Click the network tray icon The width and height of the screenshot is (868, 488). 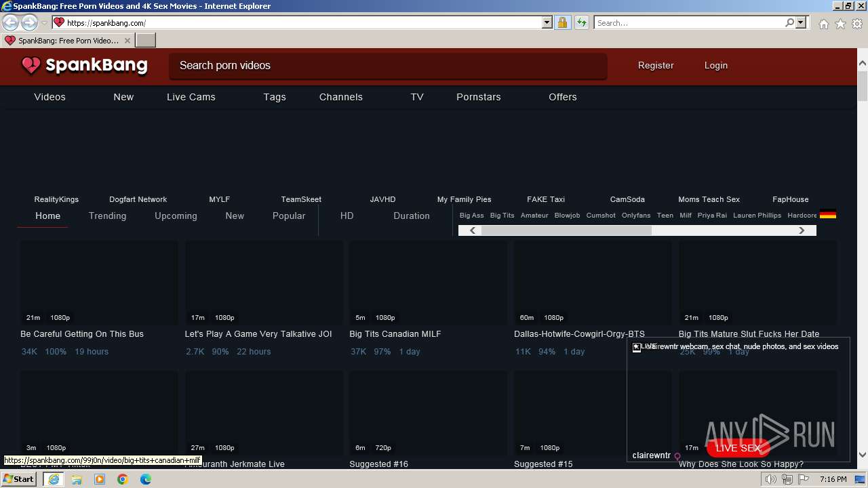(787, 479)
